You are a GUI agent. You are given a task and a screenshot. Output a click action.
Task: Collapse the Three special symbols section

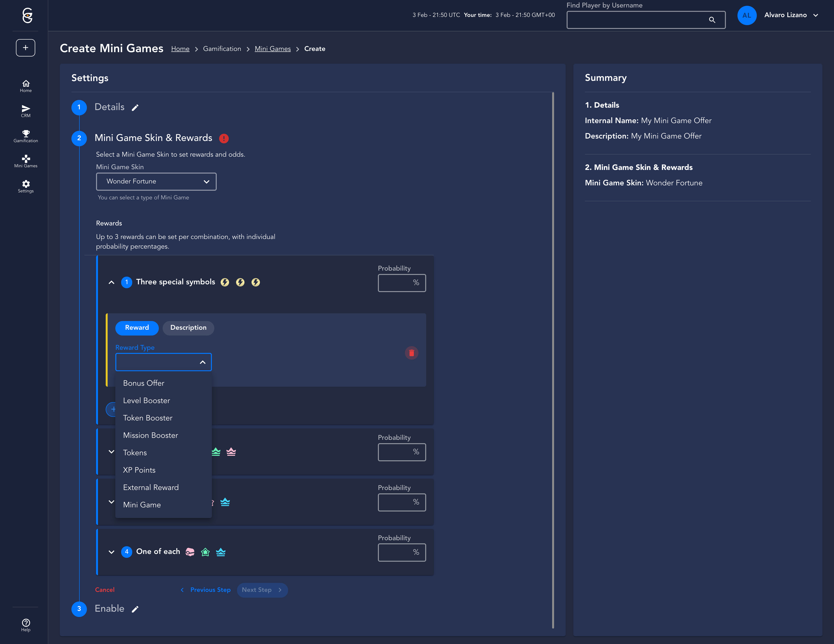[x=111, y=282]
